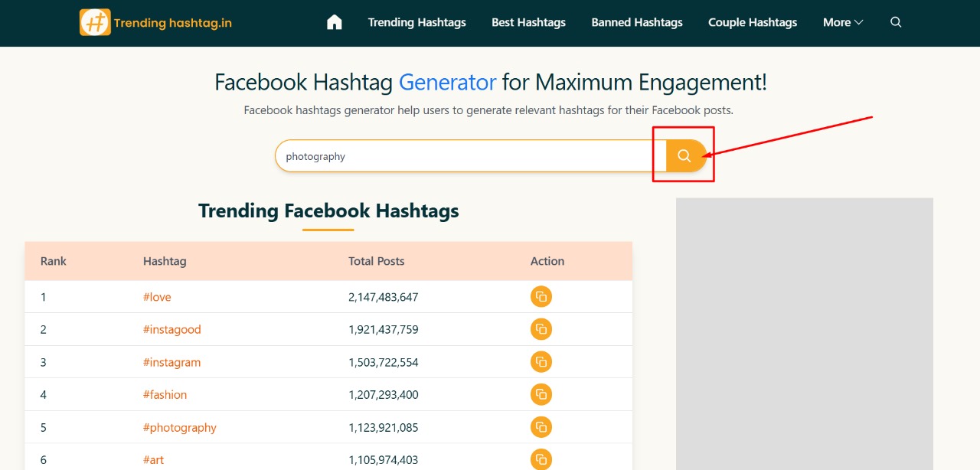Open the #art hashtag link
The width and height of the screenshot is (980, 470).
pyautogui.click(x=153, y=459)
